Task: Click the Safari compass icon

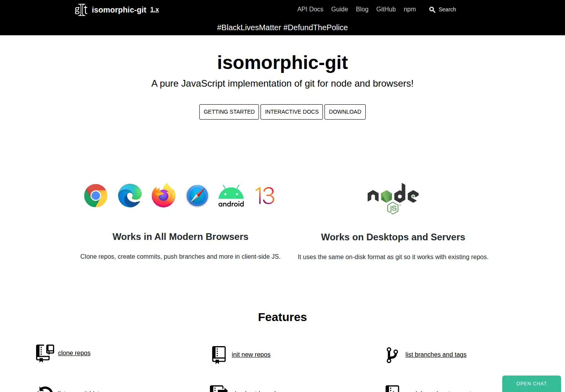Action: (197, 196)
